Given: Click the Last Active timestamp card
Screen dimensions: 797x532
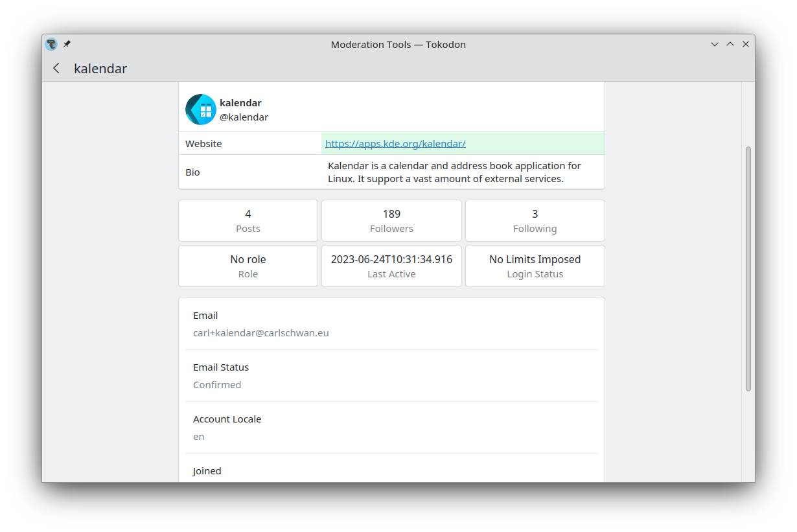Looking at the screenshot, I should [391, 266].
